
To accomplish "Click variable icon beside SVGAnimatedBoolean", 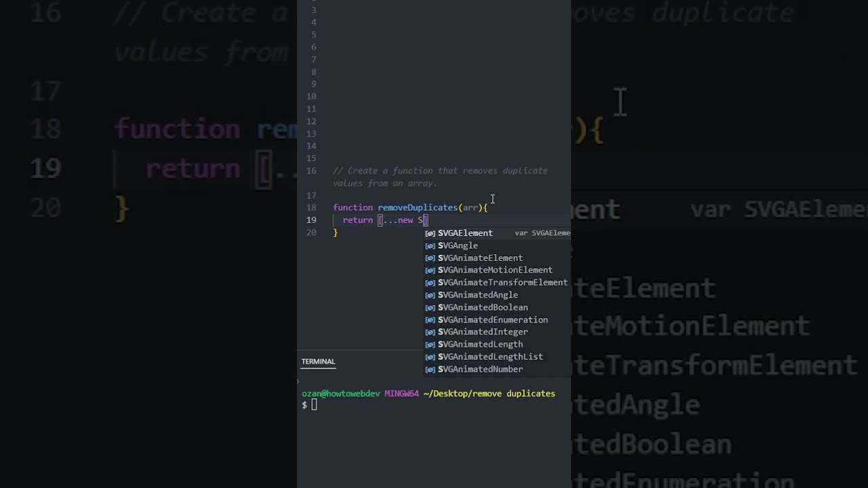I will (430, 307).
